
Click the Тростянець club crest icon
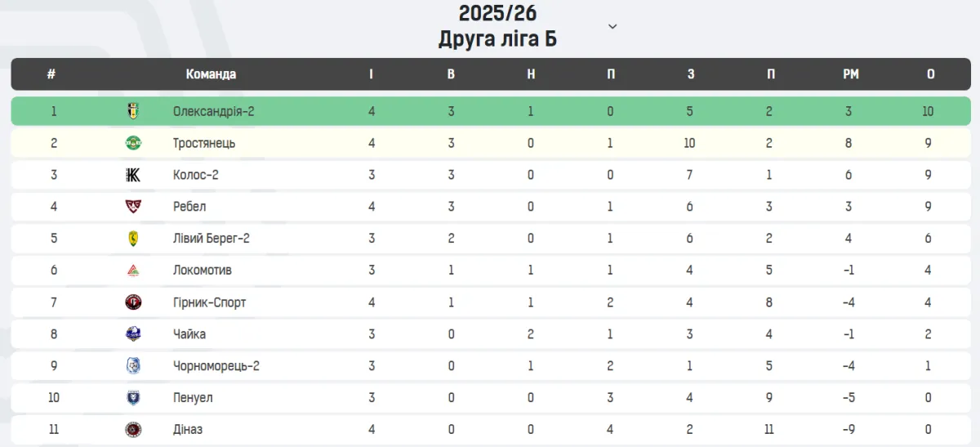click(x=133, y=143)
